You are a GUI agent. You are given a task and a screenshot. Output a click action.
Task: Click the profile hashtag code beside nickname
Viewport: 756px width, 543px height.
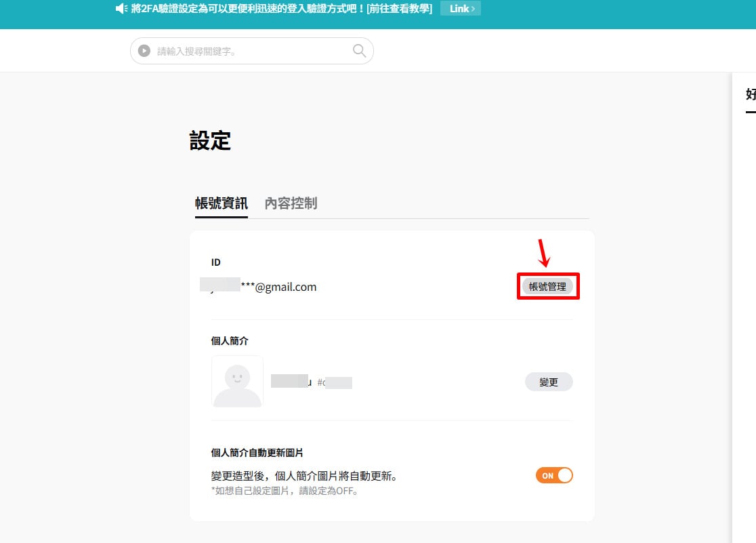tap(335, 383)
